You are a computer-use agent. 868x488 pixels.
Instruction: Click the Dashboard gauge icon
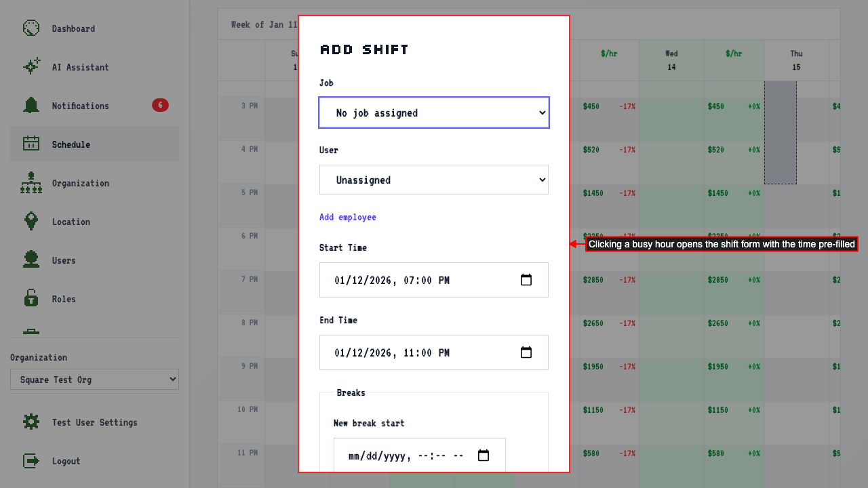tap(31, 28)
